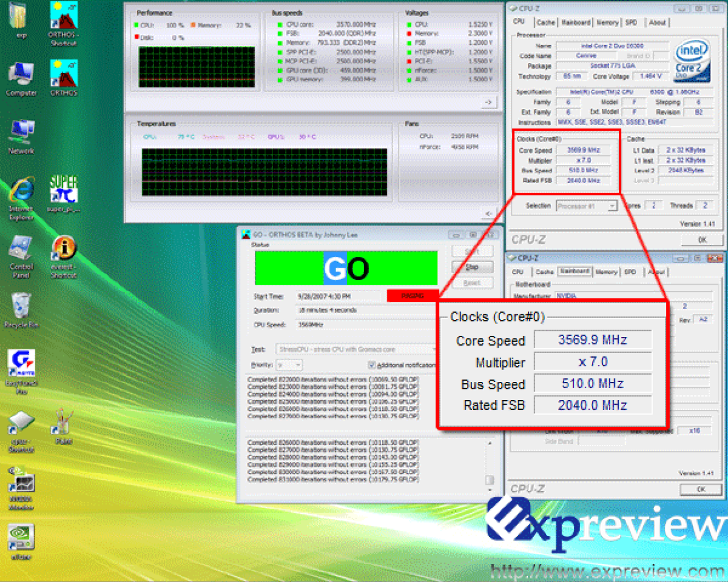Click the L1 Data cache value

[x=685, y=150]
